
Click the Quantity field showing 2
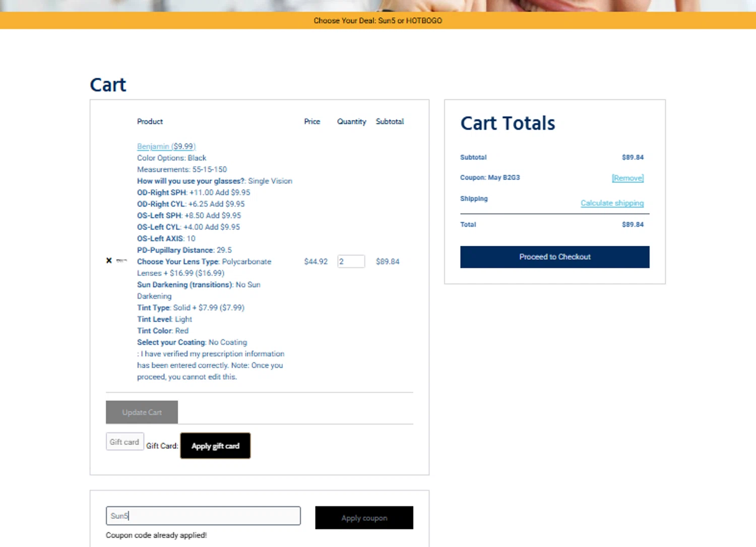[351, 261]
